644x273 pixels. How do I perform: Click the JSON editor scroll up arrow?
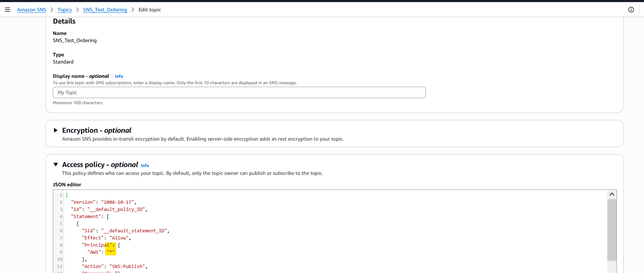click(612, 194)
